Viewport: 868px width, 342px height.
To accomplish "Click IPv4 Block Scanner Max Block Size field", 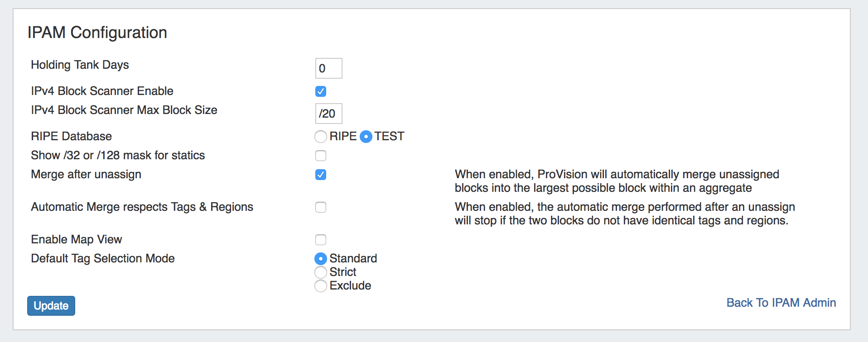I will pos(328,114).
